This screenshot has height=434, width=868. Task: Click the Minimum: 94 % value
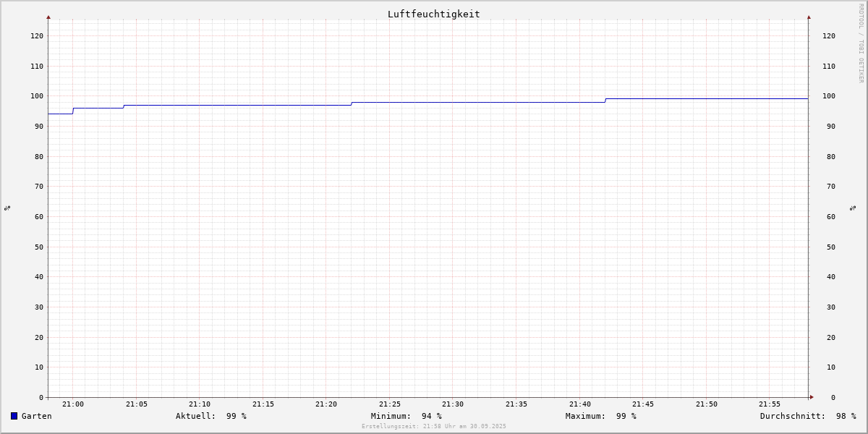pos(407,416)
